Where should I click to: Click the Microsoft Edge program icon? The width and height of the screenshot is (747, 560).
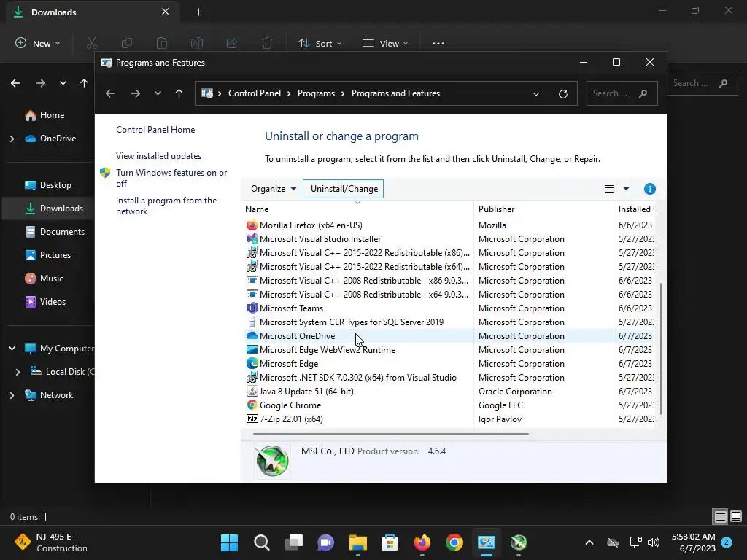[252, 364]
